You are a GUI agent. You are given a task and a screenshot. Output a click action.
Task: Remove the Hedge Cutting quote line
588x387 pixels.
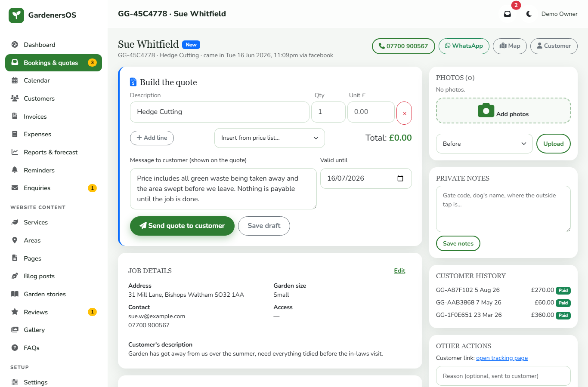tap(404, 113)
